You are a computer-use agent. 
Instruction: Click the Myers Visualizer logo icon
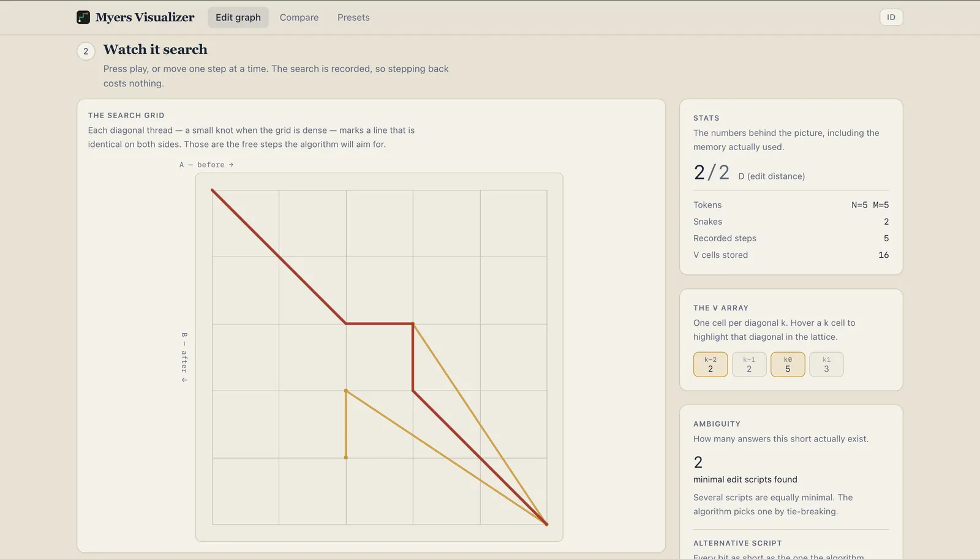coord(83,17)
